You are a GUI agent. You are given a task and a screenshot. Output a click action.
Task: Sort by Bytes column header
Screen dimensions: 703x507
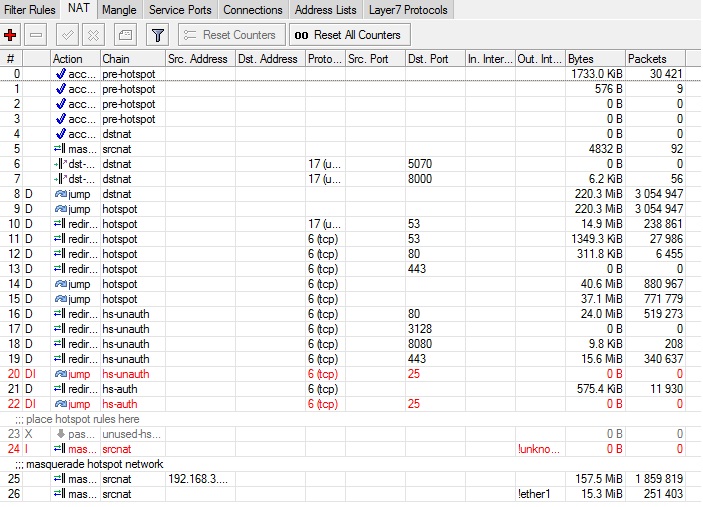(595, 59)
